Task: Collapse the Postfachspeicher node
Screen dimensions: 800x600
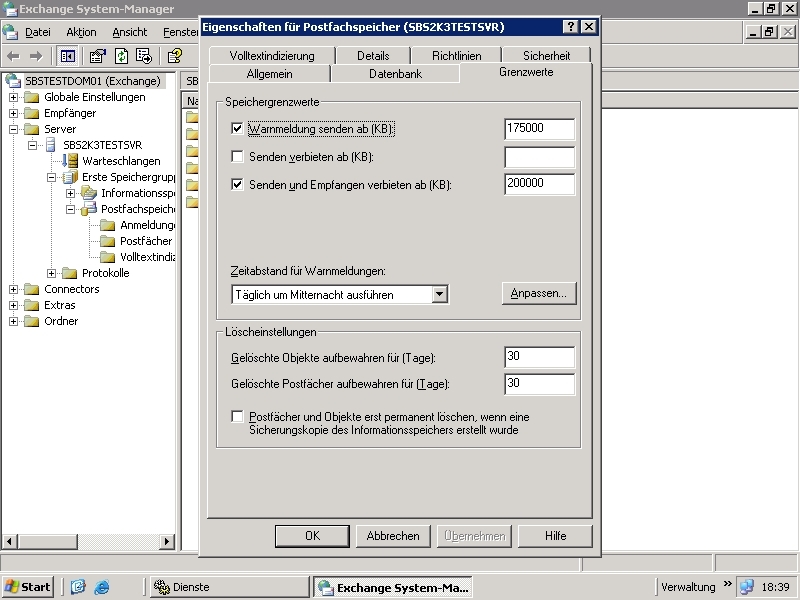Action: point(71,209)
